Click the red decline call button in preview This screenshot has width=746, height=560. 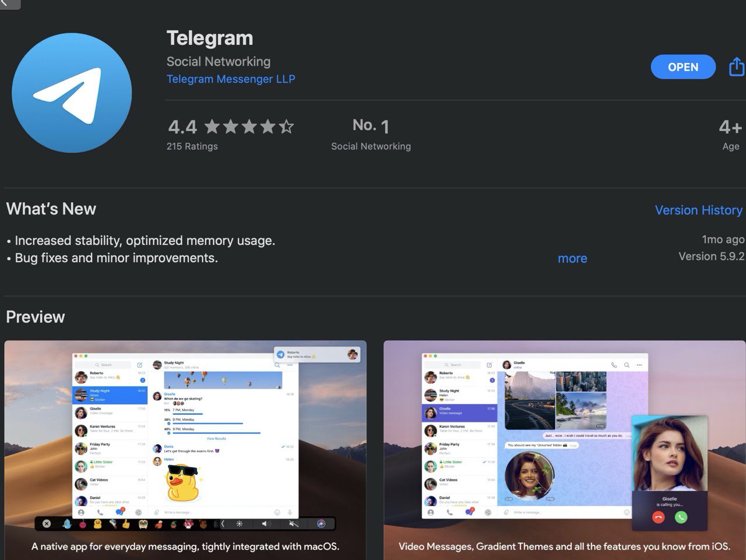point(659,517)
